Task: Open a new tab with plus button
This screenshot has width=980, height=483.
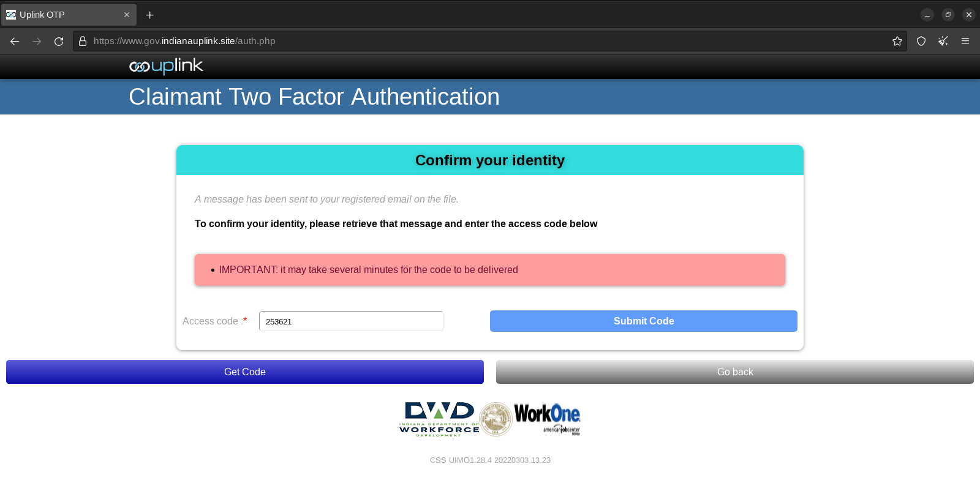Action: (x=150, y=15)
